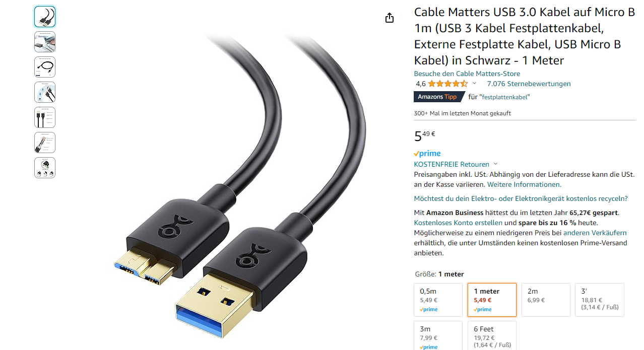
Task: Click the Kostenloses Konto erstellen link
Action: (x=458, y=223)
